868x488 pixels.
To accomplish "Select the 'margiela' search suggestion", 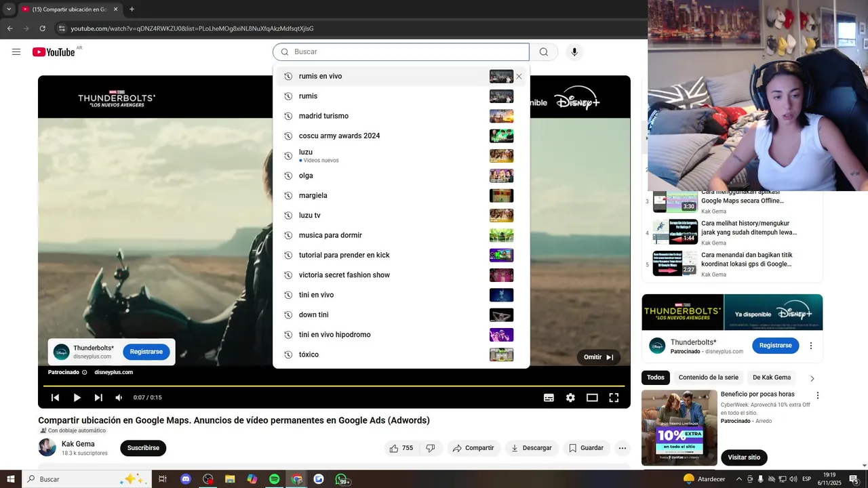I will coord(401,196).
